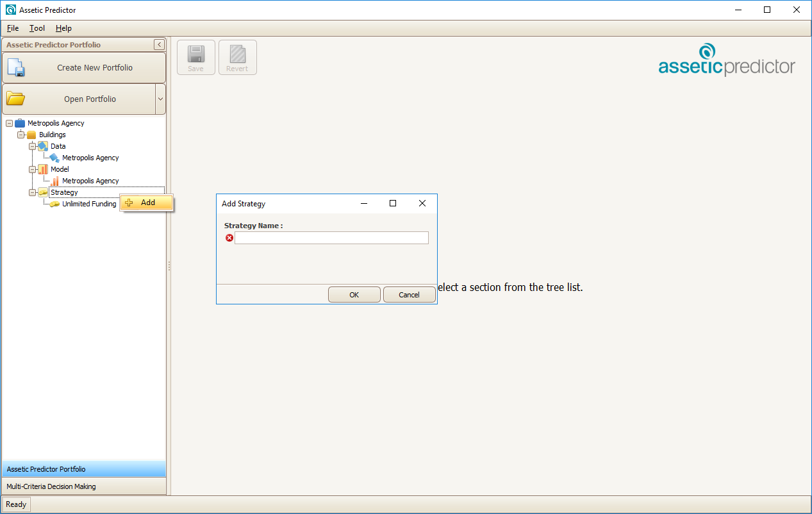Click the Open Portfolio folder icon

click(x=15, y=99)
